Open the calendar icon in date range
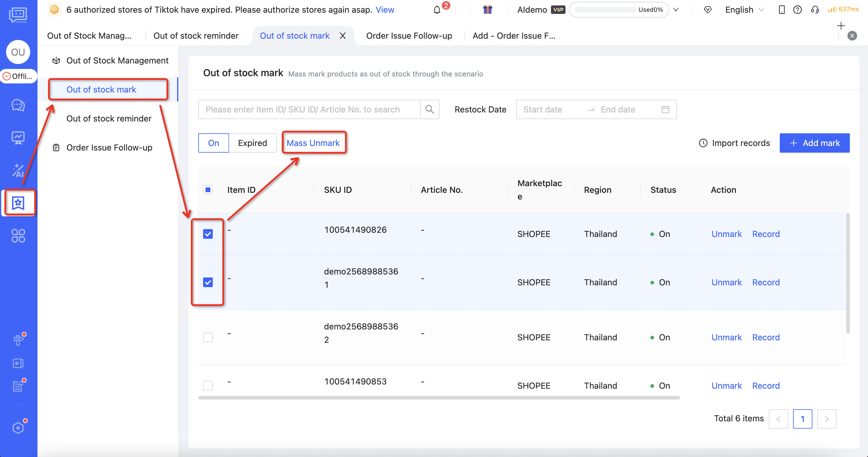868x457 pixels. 665,109
